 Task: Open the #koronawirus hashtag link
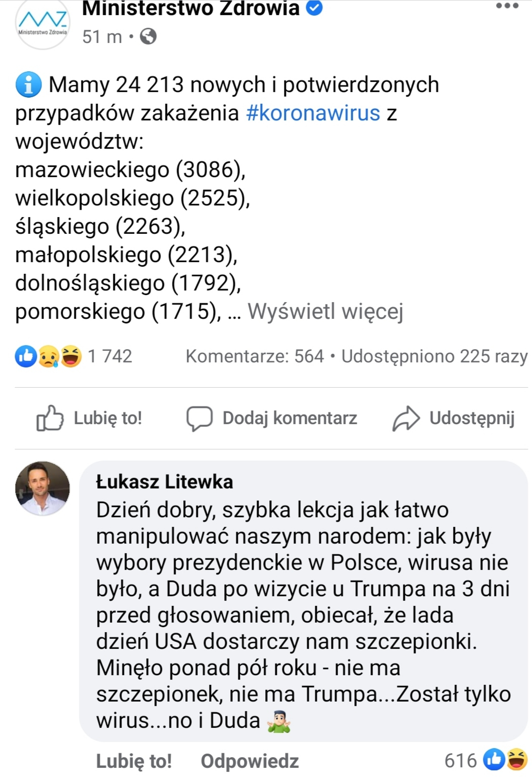[313, 113]
